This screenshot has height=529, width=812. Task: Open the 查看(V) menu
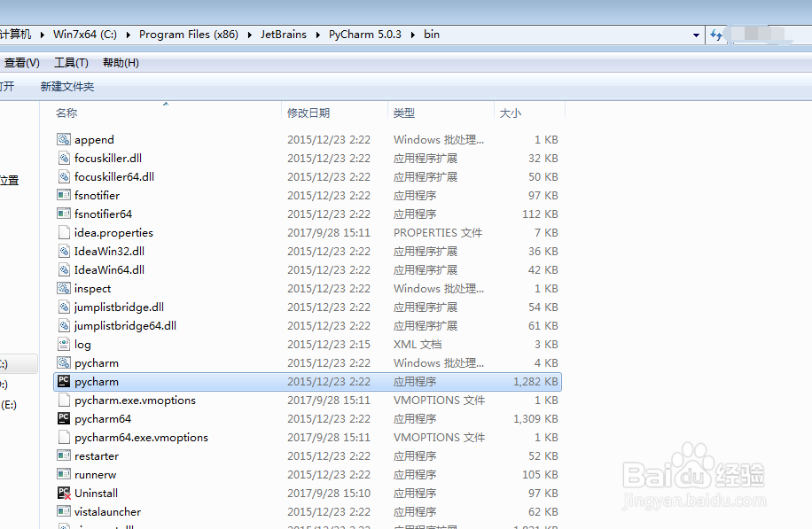pyautogui.click(x=22, y=63)
